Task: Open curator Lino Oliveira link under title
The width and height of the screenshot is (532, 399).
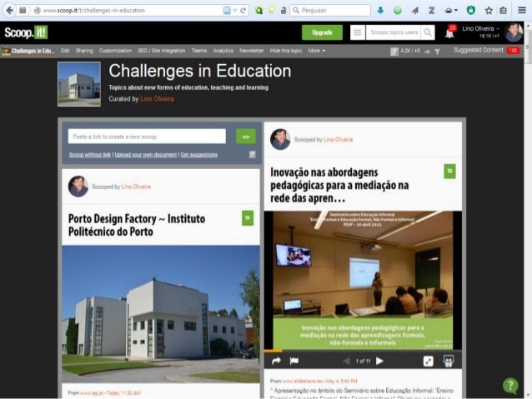Action: point(157,98)
